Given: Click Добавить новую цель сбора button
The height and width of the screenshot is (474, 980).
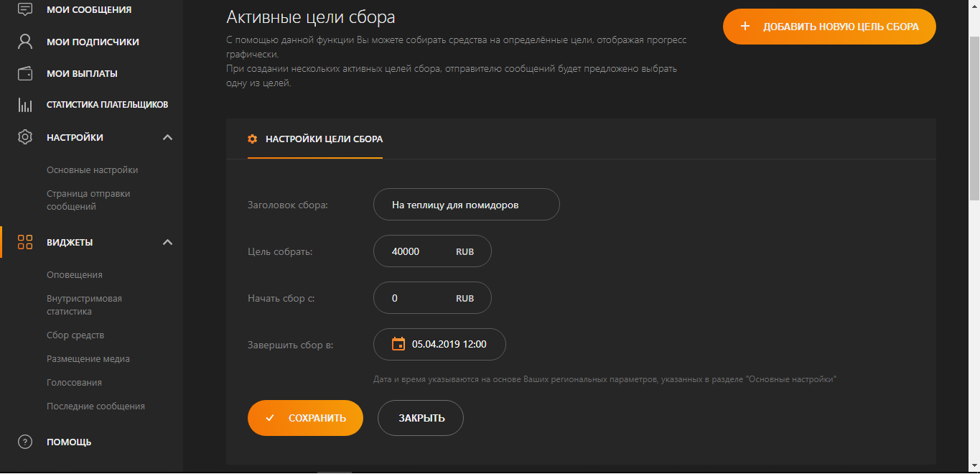Looking at the screenshot, I should [x=829, y=27].
